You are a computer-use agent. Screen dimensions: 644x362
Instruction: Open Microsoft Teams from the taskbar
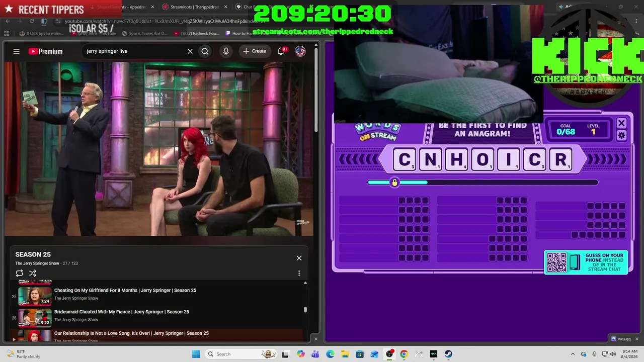tap(315, 354)
